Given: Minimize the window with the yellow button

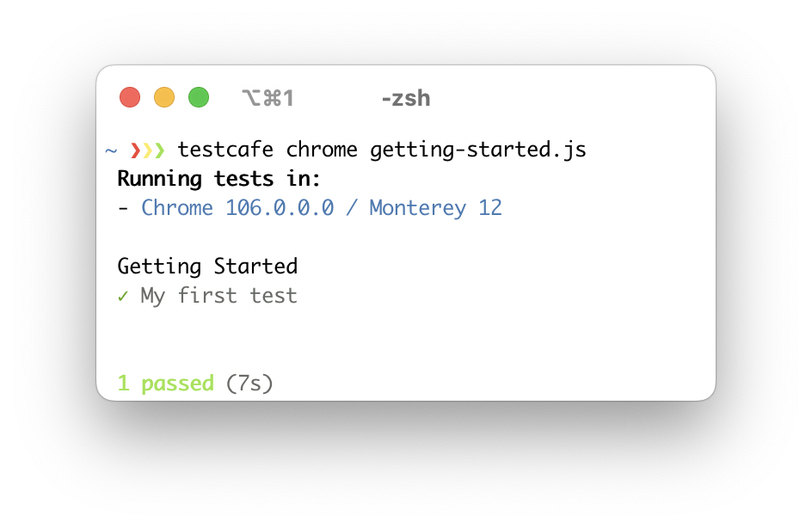Looking at the screenshot, I should (x=164, y=97).
